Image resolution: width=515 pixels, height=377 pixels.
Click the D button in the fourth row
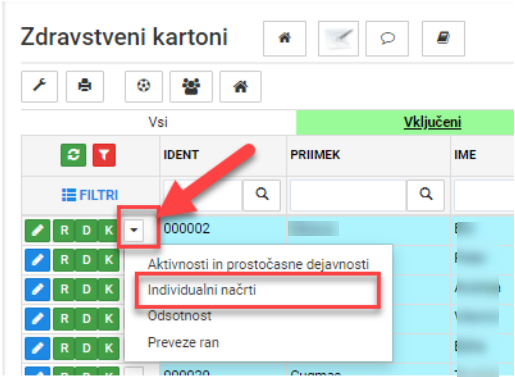point(86,319)
